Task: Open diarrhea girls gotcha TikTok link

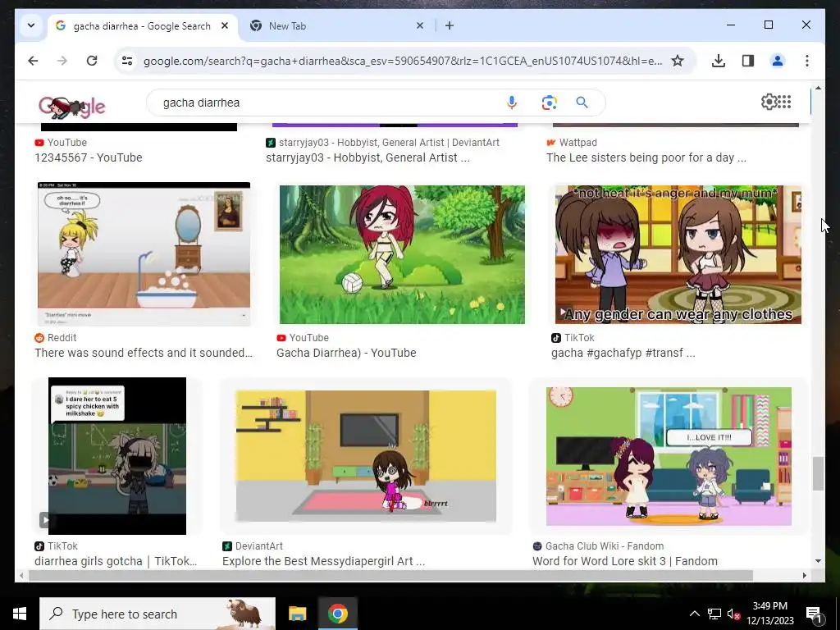Action: pyautogui.click(x=116, y=561)
